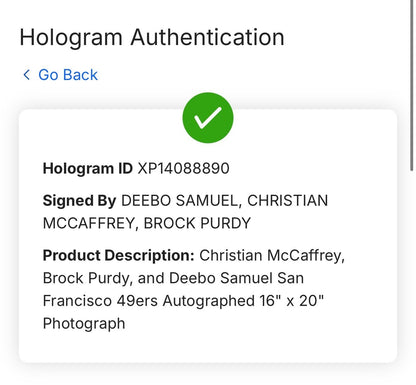
Task: Click the Hologram Authentication heading
Action: pos(152,37)
